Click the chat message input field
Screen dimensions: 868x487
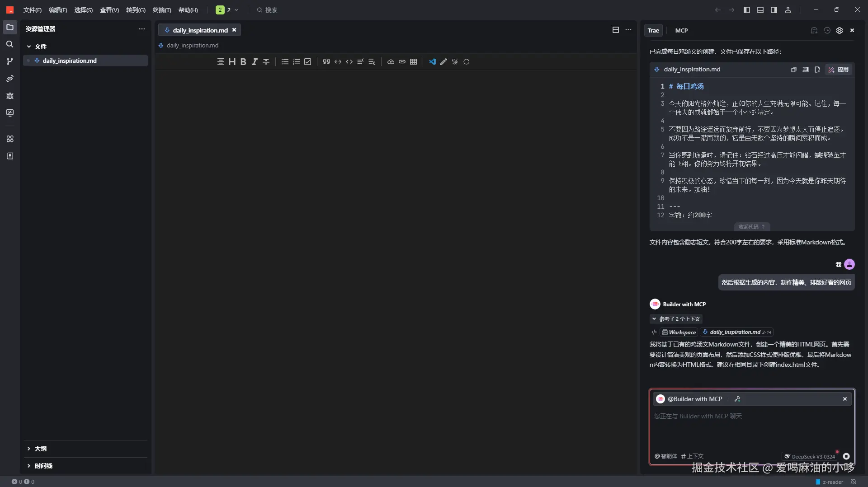coord(752,427)
